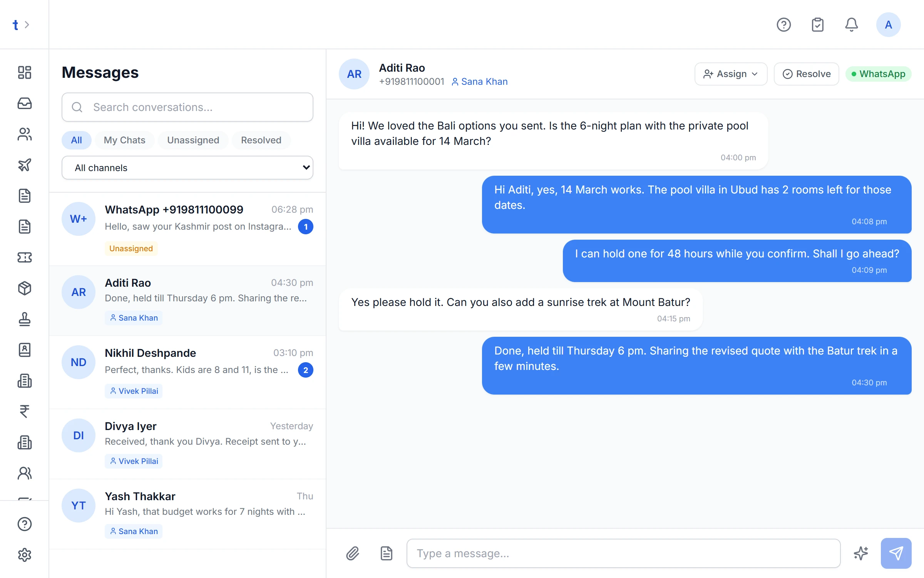Open the ticket icon in sidebar
The width and height of the screenshot is (924, 578).
25,257
